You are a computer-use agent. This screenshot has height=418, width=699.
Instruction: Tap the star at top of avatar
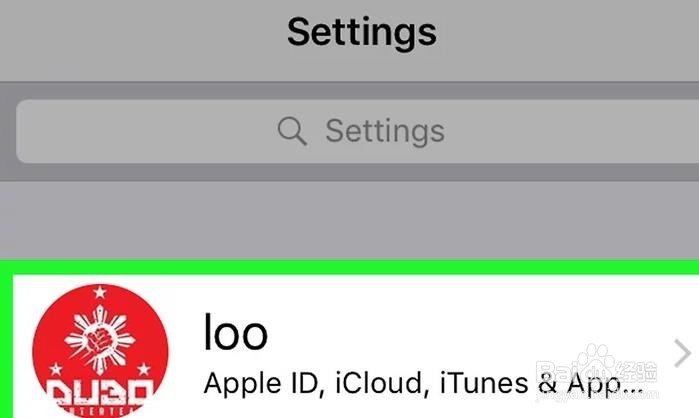click(x=100, y=293)
